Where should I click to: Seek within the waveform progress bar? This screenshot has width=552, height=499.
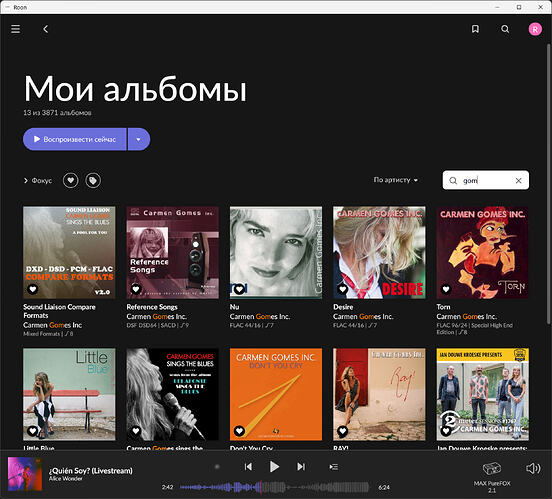tap(275, 487)
